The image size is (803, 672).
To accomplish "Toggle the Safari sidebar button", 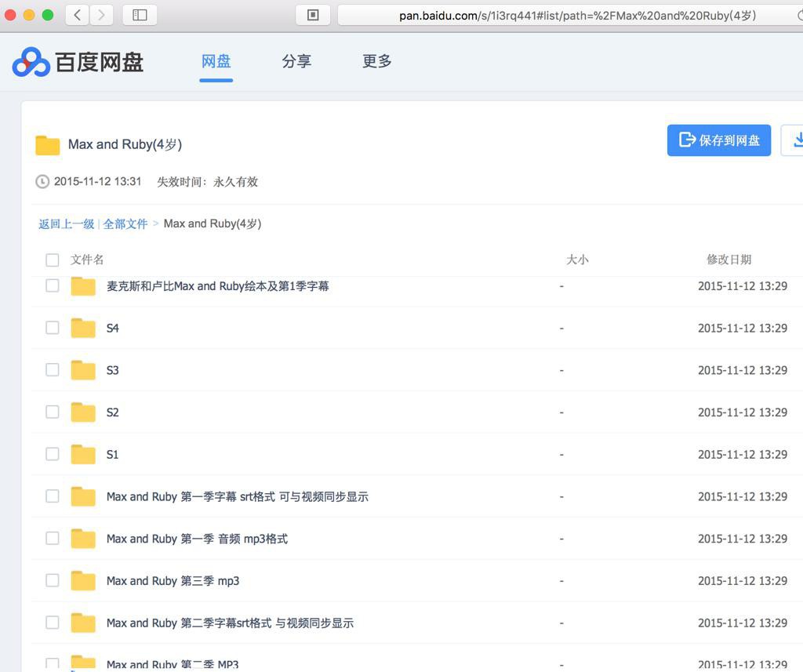I will click(140, 15).
